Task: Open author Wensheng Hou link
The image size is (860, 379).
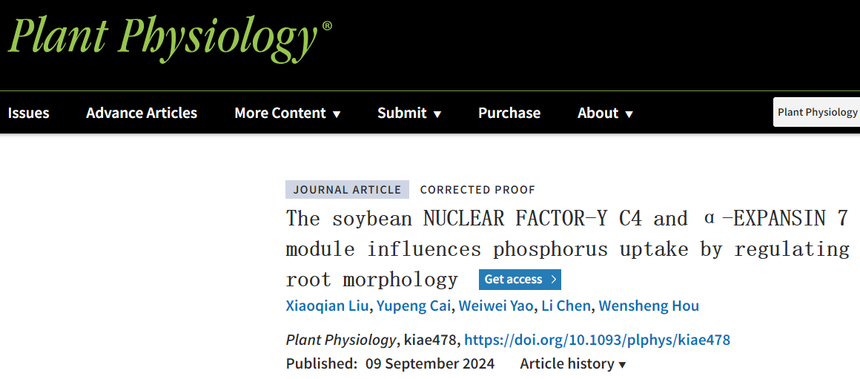Action: [x=649, y=306]
